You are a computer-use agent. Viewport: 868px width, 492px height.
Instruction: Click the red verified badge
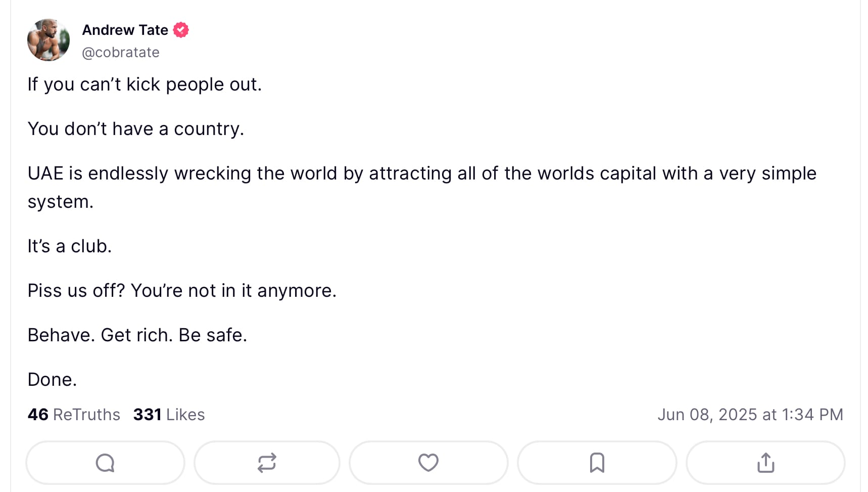181,30
